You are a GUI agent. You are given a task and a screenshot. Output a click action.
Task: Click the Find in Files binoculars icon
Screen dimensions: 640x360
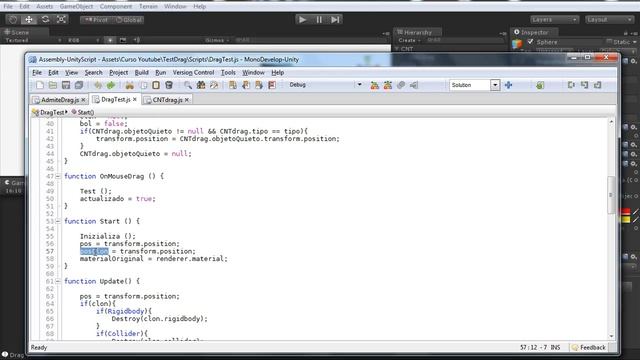click(x=201, y=85)
